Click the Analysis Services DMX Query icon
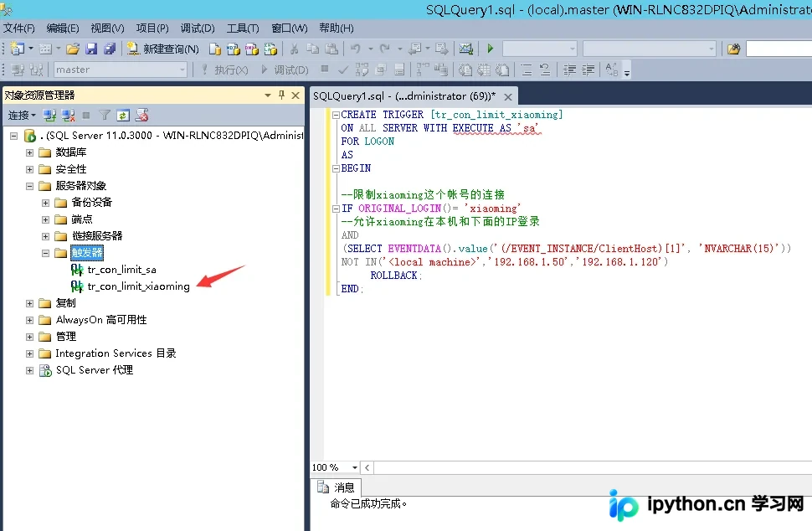This screenshot has width=812, height=531. pos(252,49)
